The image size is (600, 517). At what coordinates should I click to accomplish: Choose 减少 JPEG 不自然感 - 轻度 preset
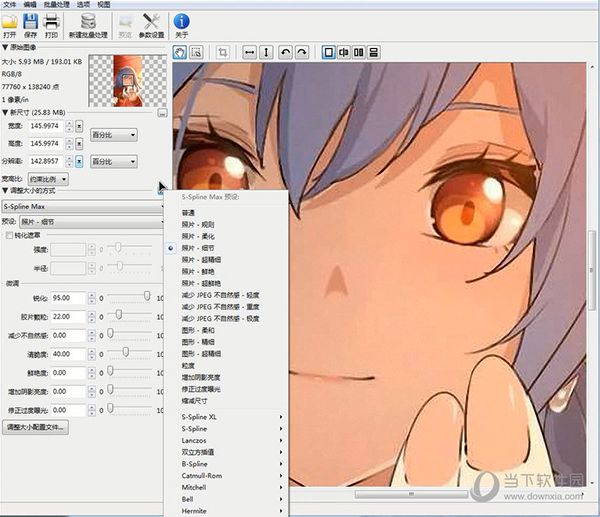[x=220, y=295]
